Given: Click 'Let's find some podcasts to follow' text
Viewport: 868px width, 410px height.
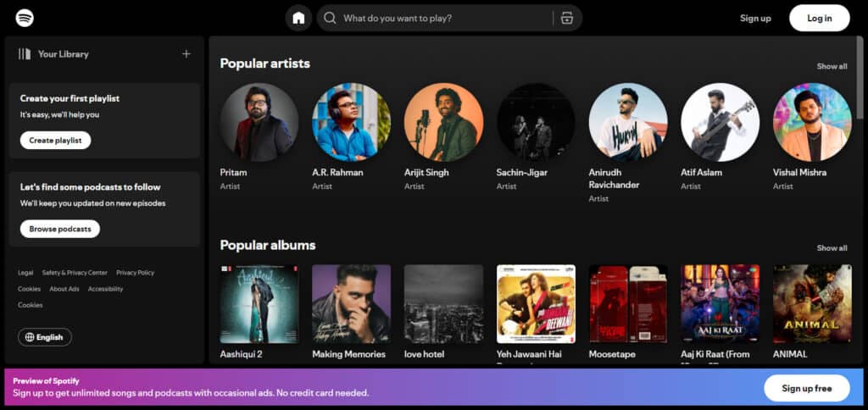Looking at the screenshot, I should click(x=90, y=187).
